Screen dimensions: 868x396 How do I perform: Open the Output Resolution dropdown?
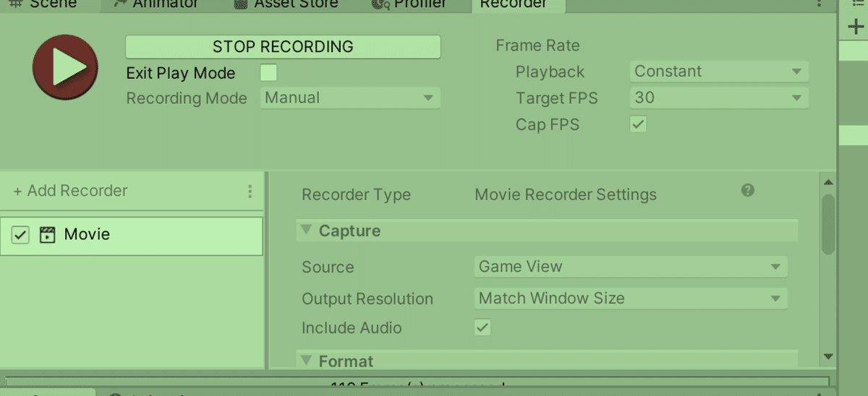click(631, 298)
